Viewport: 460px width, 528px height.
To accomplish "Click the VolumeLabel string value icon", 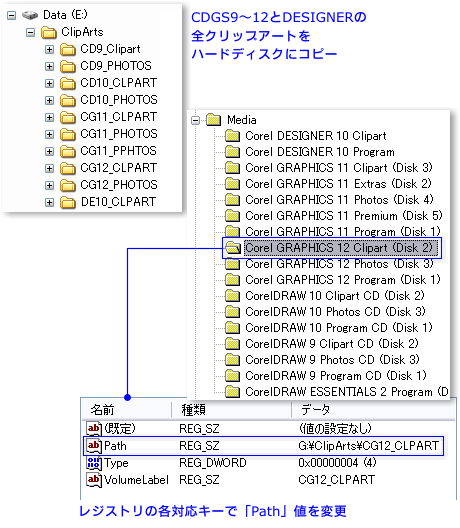I will (94, 480).
